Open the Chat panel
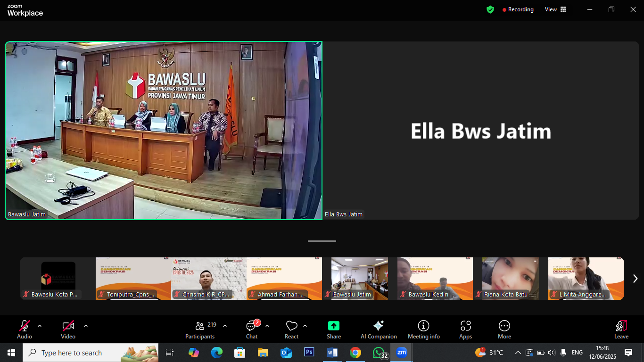Screen dimensions: 644x362 252,329
